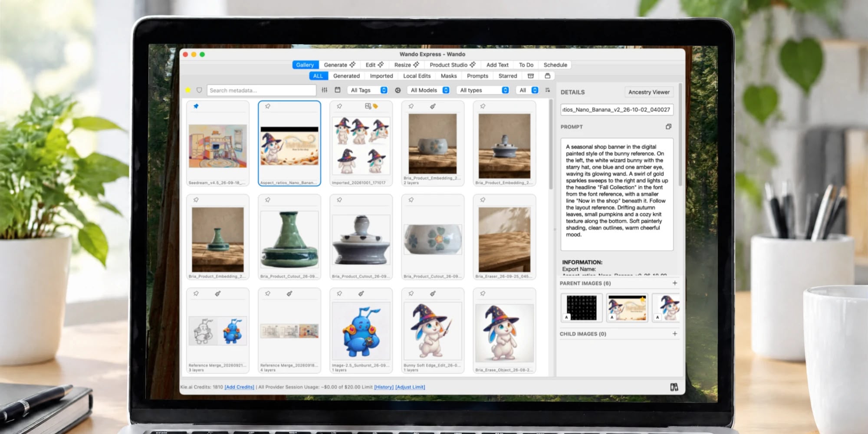Open the Product Studio tab
The height and width of the screenshot is (434, 868).
pyautogui.click(x=453, y=65)
